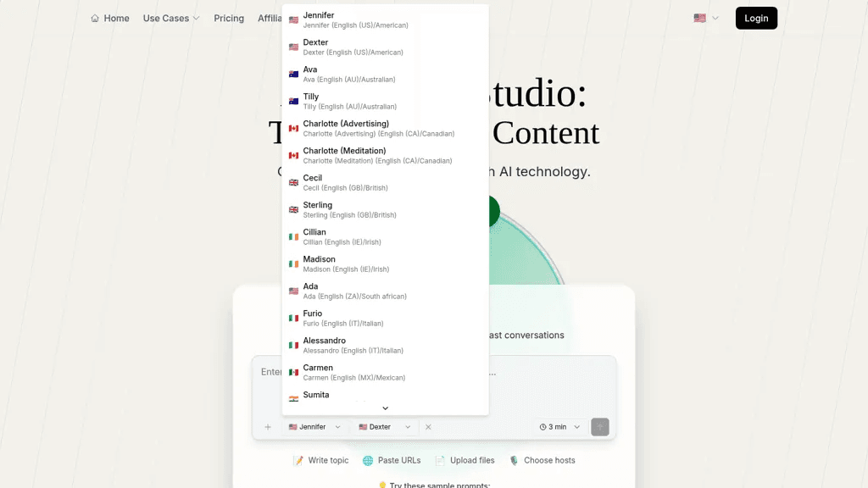The width and height of the screenshot is (868, 488).
Task: Open the Pricing page link
Action: (x=229, y=19)
